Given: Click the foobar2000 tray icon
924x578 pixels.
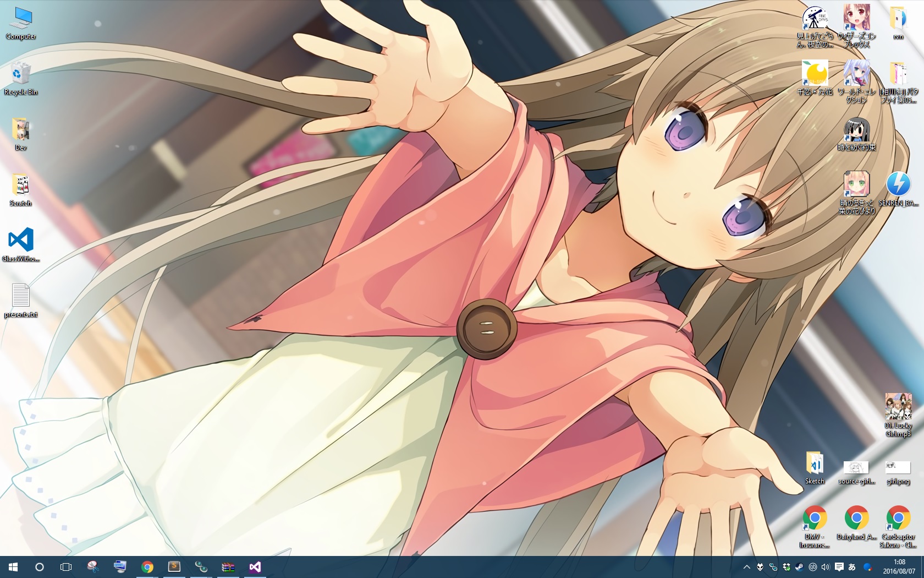Looking at the screenshot, I should click(x=760, y=567).
